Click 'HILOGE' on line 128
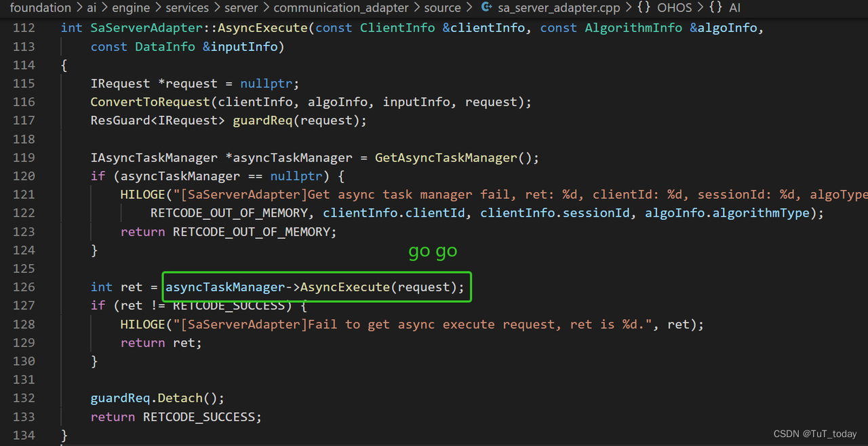 tap(143, 324)
